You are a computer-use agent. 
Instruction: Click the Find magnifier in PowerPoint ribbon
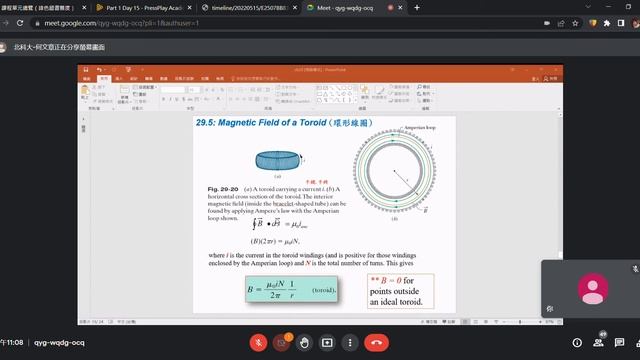pyautogui.click(x=423, y=87)
